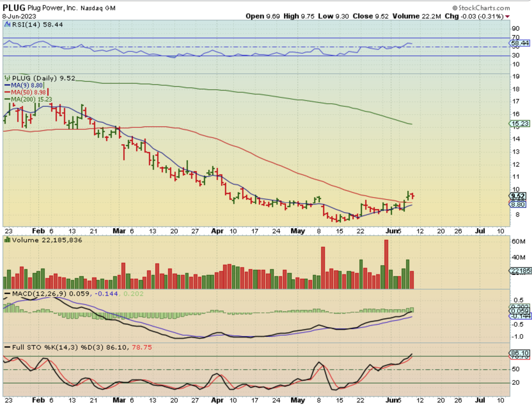Select the chart date "8-Jun-2023"

point(19,16)
